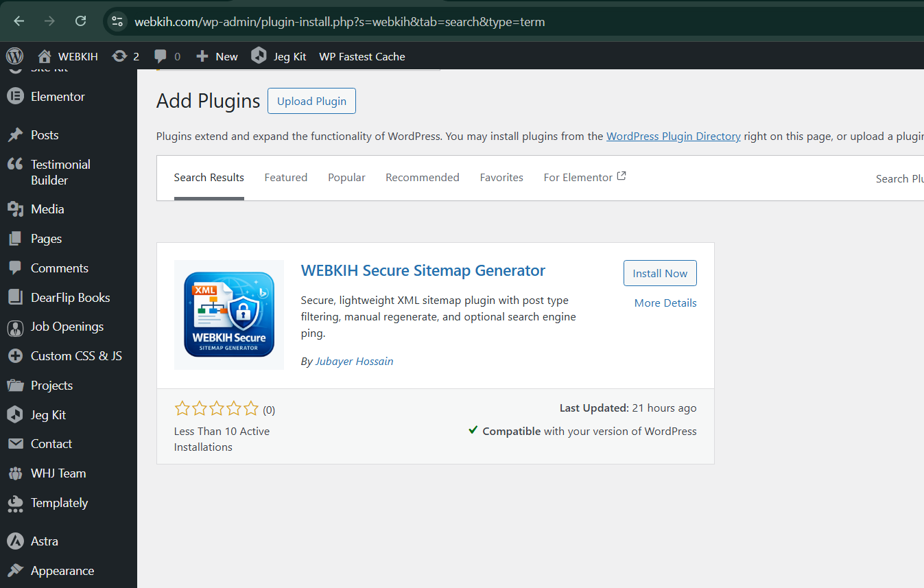The width and height of the screenshot is (924, 588).
Task: Switch to the Featured tab
Action: 285,178
